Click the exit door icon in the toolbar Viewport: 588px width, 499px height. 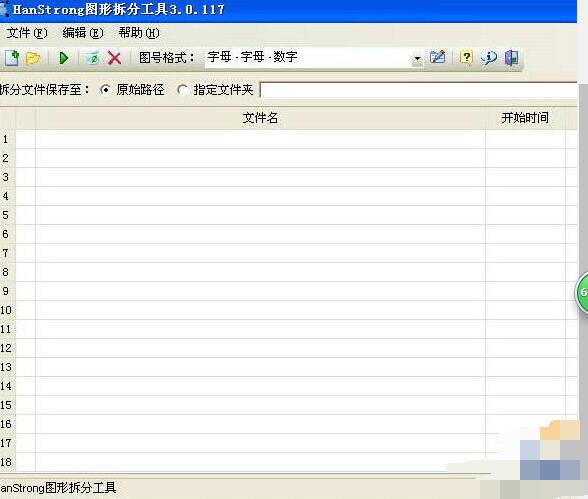[x=512, y=58]
